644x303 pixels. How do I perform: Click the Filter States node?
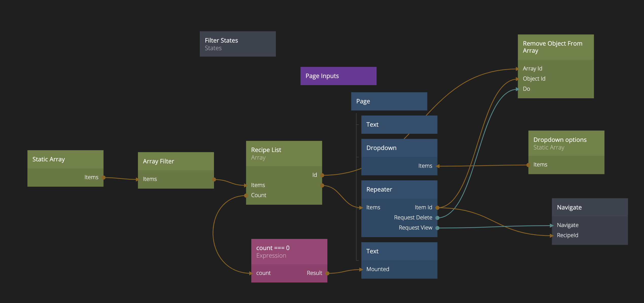point(238,44)
